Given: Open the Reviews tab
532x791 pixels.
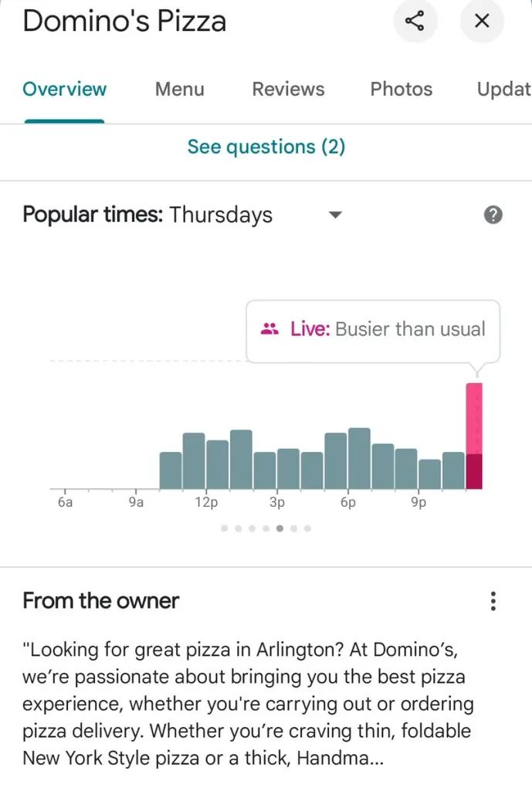Looking at the screenshot, I should click(288, 89).
